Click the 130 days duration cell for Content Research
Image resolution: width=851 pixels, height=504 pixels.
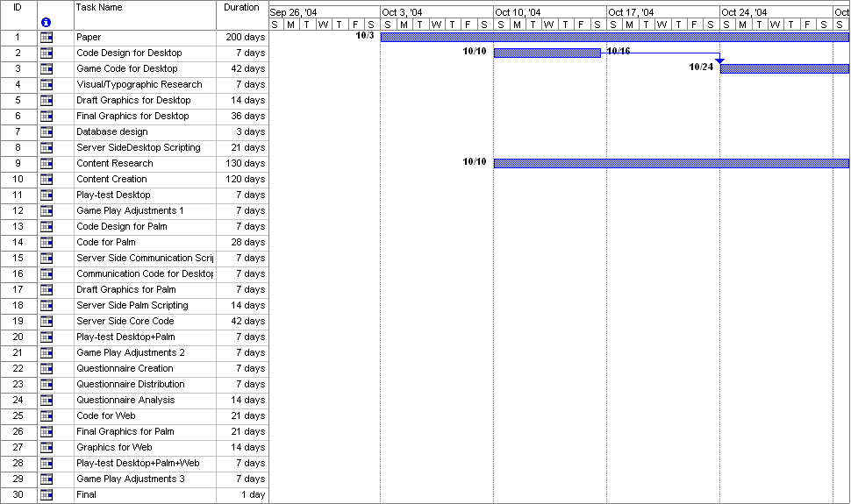(242, 164)
